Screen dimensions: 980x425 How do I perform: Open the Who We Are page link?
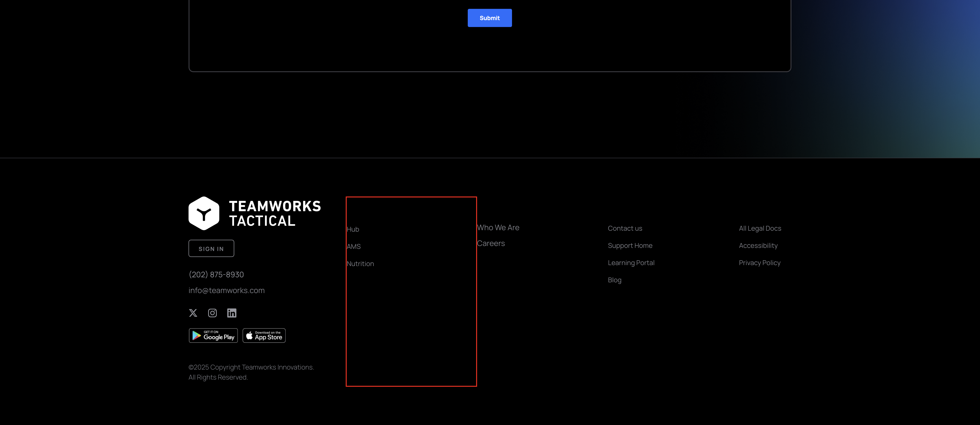(x=498, y=228)
